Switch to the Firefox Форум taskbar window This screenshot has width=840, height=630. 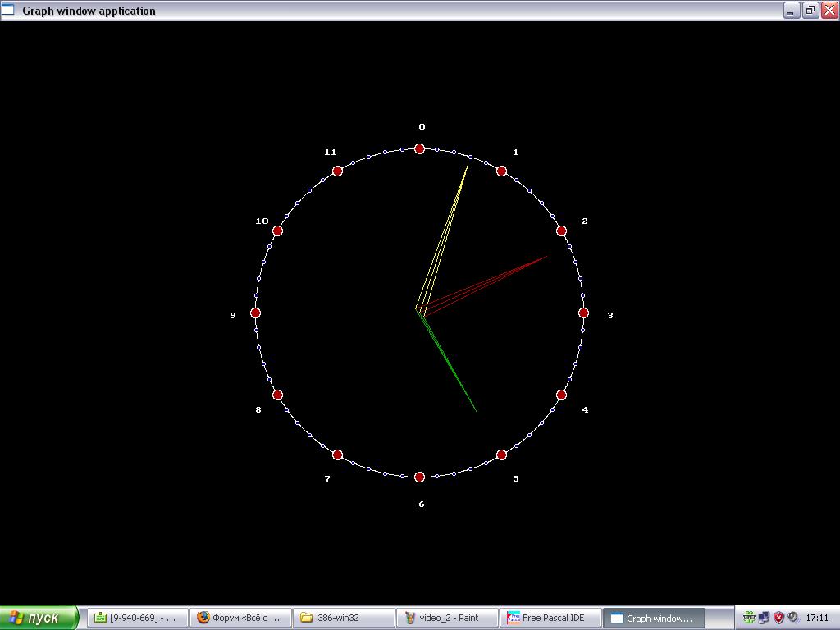tap(240, 618)
